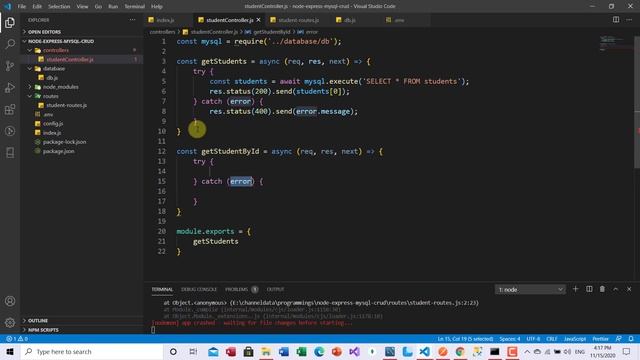
Task: Open Microsoft Edge from taskbar
Action: tap(319, 351)
